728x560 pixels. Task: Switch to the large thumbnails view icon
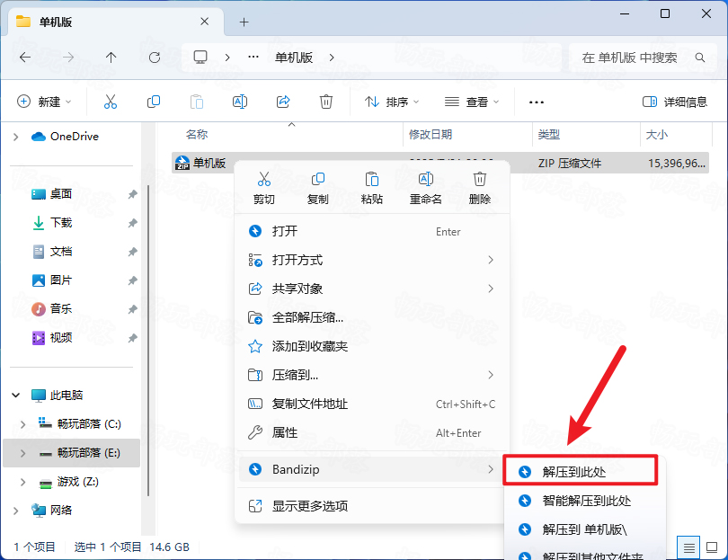pos(712,548)
